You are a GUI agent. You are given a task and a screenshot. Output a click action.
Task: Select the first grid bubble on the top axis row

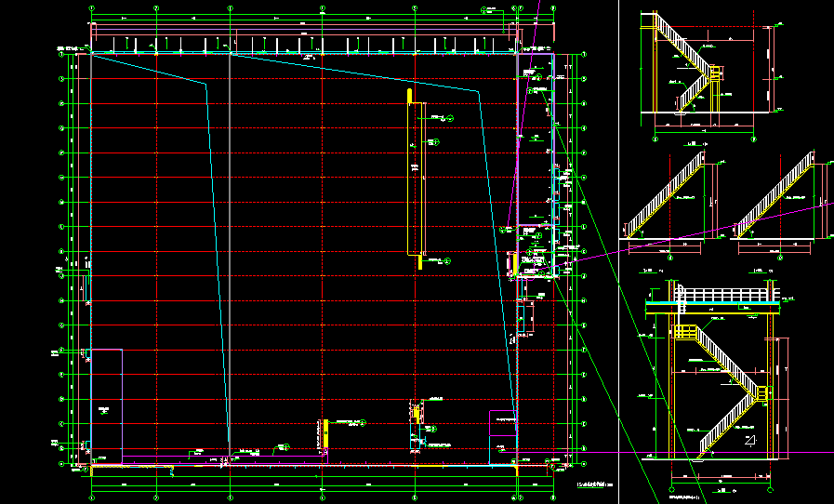point(92,8)
